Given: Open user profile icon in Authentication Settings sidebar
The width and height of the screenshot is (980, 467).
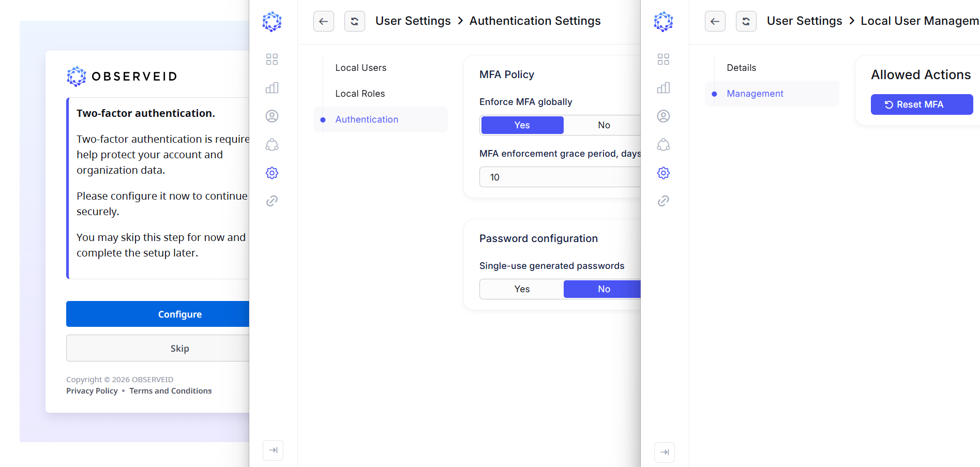Looking at the screenshot, I should click(272, 116).
